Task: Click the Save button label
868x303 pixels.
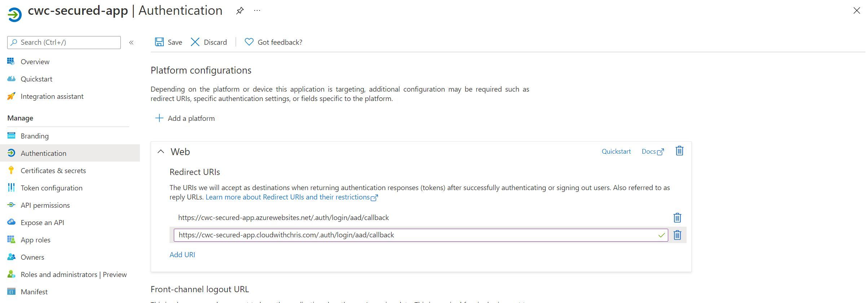Action: (175, 42)
